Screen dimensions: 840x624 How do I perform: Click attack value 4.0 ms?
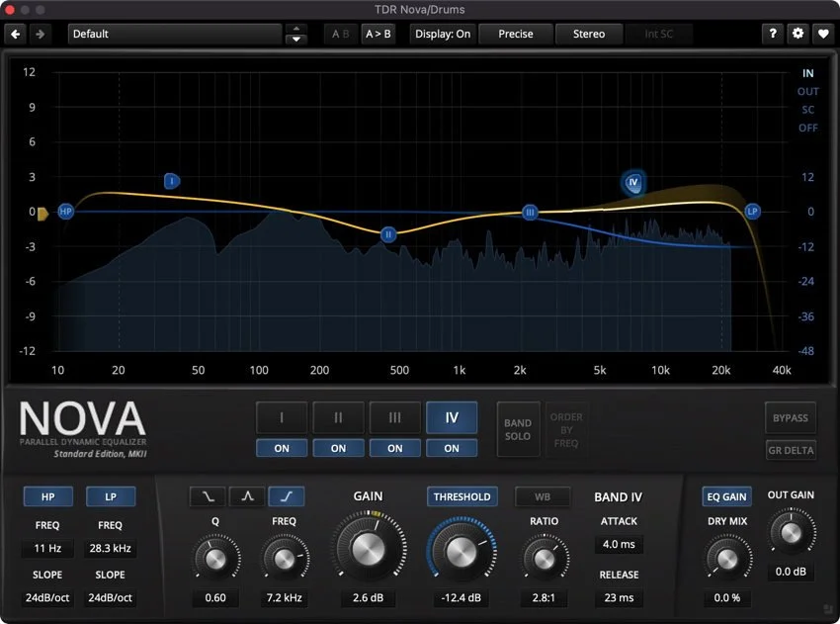pyautogui.click(x=619, y=544)
